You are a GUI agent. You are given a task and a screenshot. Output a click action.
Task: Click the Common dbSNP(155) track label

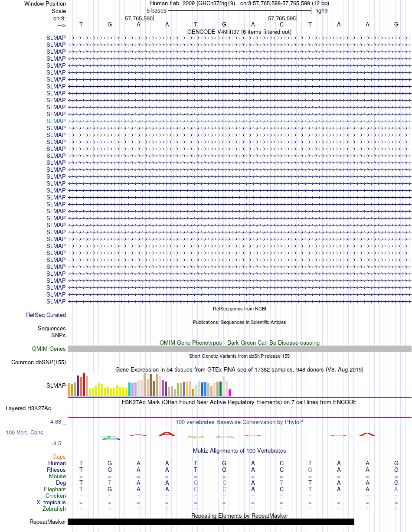click(x=39, y=362)
